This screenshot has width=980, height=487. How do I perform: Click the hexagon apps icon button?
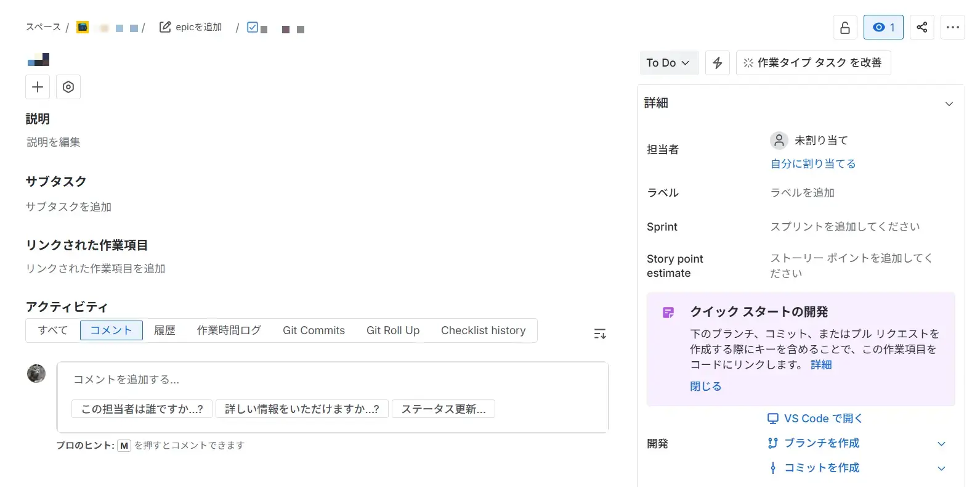pos(68,87)
